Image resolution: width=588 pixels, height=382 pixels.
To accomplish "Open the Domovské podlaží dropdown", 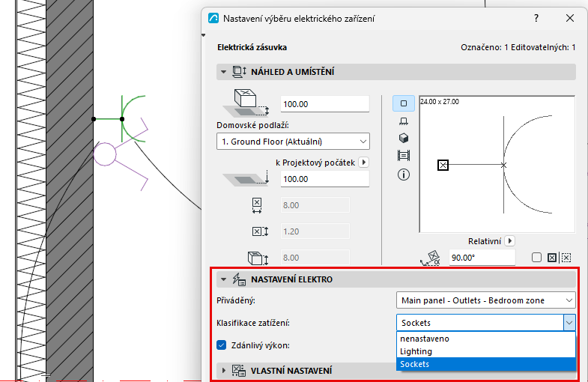I will (x=293, y=142).
